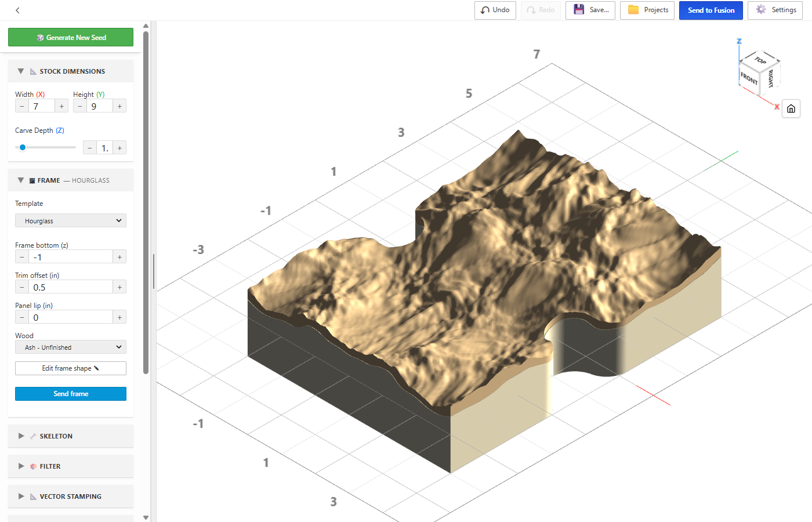
Task: Click the TOP face of view cube
Action: 761,60
